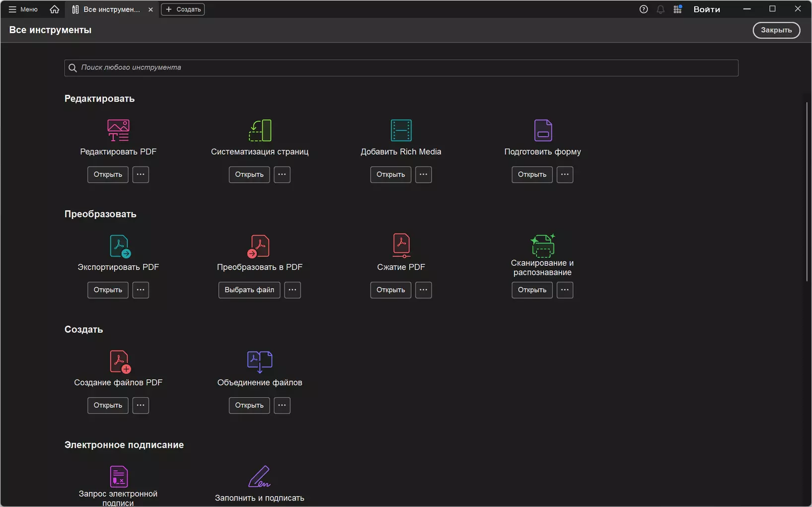Click the Редактировать PDF tool icon
This screenshot has height=507, width=812.
coord(118,130)
